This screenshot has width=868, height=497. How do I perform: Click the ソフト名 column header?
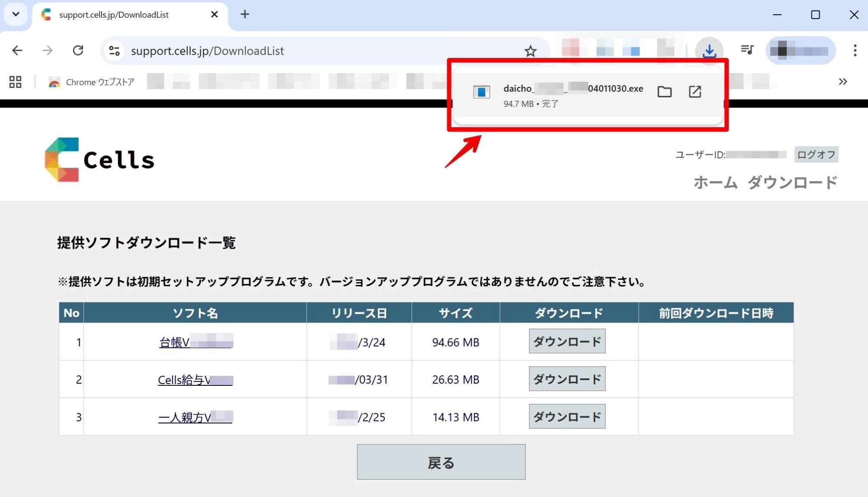tap(195, 313)
